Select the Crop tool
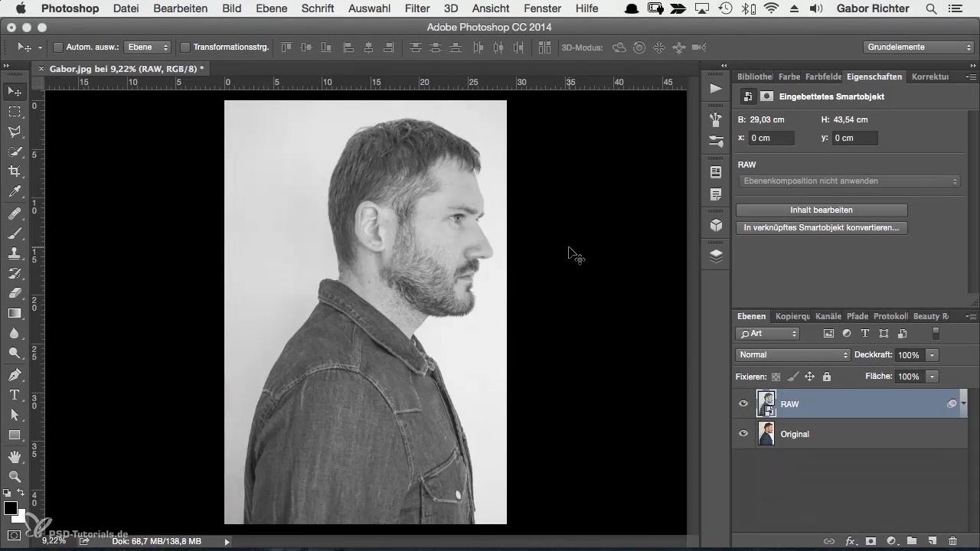The image size is (980, 551). tap(15, 171)
